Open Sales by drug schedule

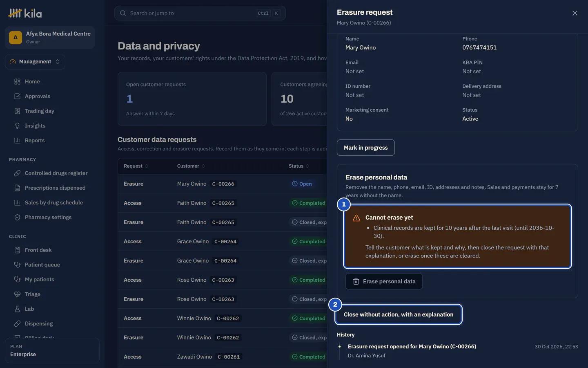(53, 202)
